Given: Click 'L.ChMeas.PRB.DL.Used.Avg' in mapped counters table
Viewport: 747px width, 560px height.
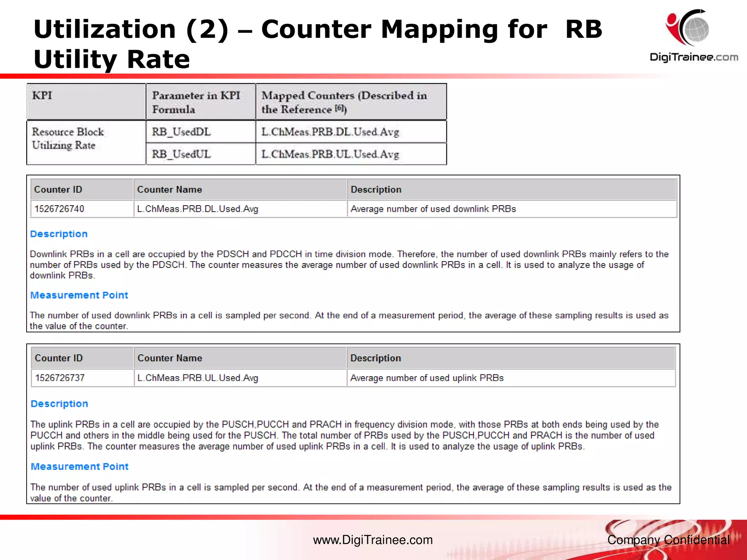Looking at the screenshot, I should [351, 132].
